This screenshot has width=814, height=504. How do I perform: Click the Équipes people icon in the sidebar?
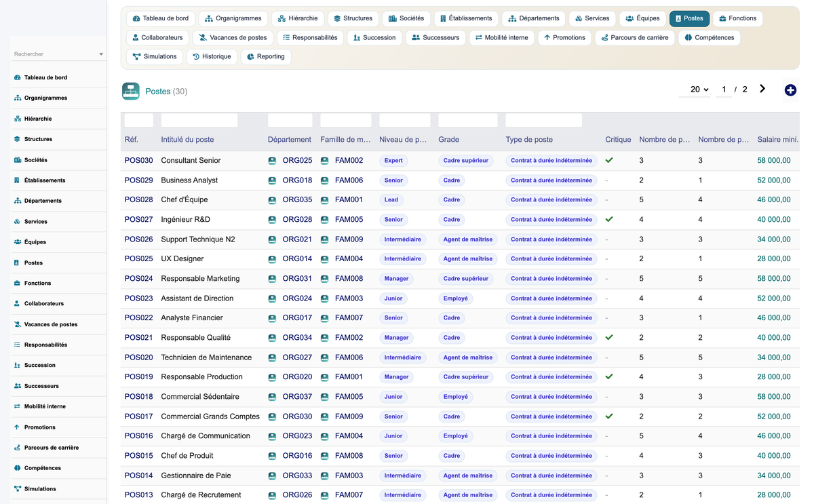(17, 242)
